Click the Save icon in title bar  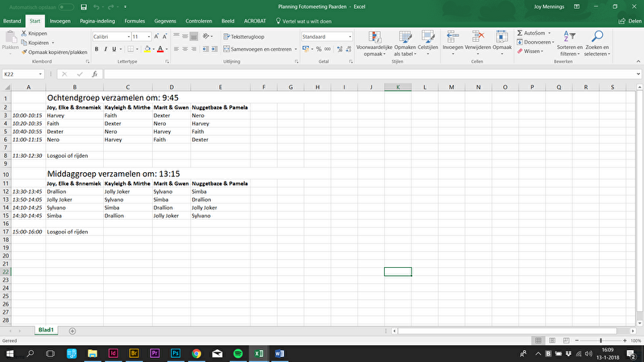pos(84,7)
